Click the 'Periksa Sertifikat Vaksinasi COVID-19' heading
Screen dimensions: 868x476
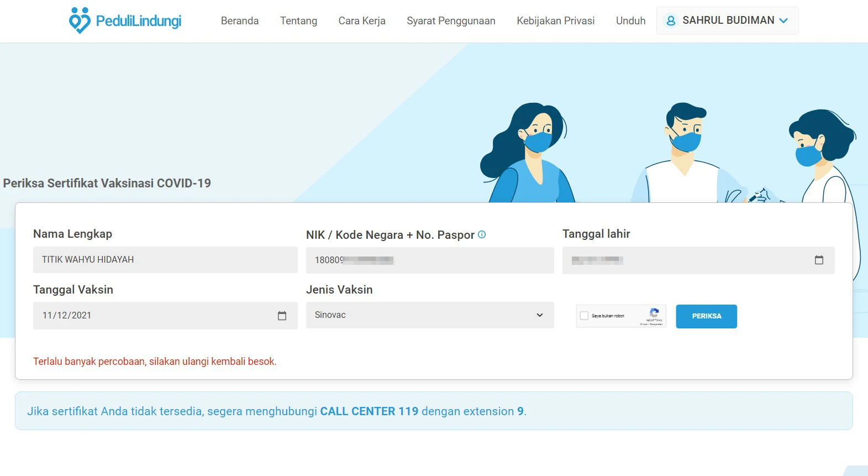pos(107,183)
